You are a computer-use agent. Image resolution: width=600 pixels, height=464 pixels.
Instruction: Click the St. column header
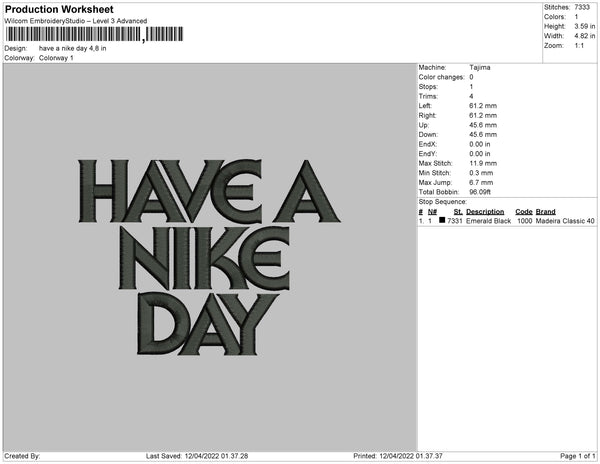(458, 212)
